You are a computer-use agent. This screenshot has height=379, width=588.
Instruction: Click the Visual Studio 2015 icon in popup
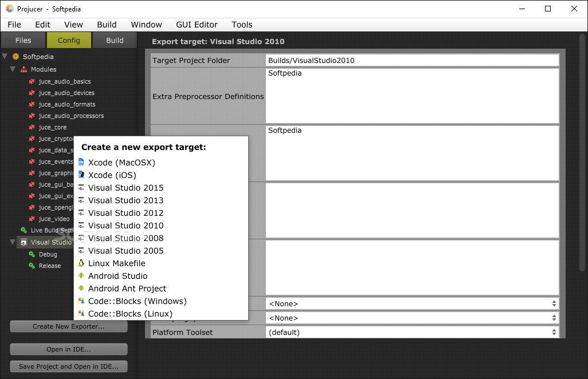click(81, 188)
